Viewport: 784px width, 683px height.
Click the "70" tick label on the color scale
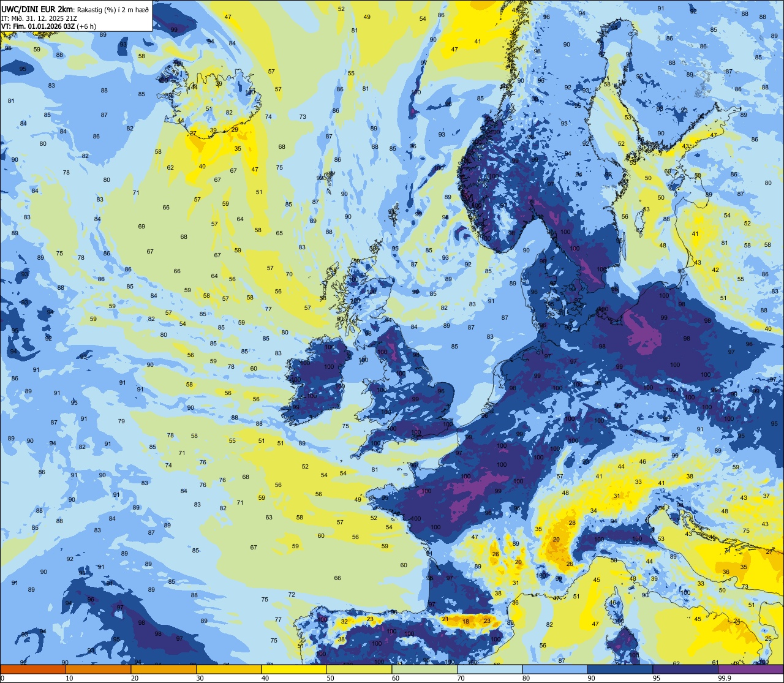(461, 678)
